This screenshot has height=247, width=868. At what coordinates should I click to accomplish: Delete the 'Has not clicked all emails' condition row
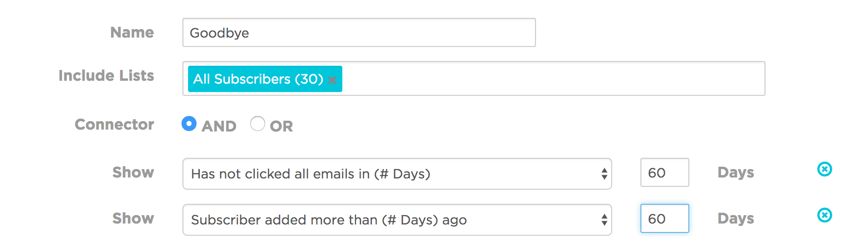tap(824, 169)
